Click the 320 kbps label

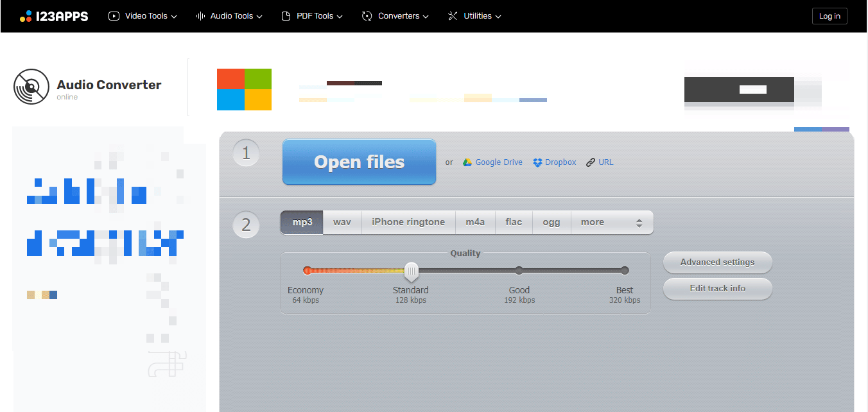point(625,300)
